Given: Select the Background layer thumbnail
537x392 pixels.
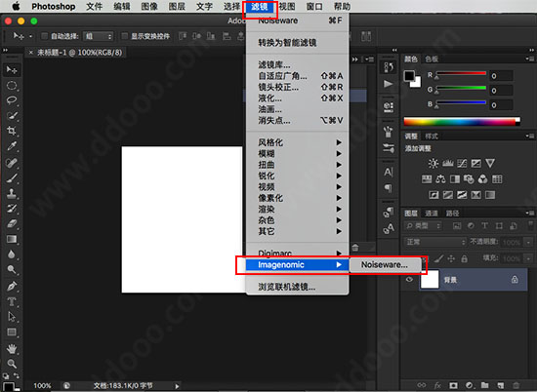Looking at the screenshot, I should click(430, 280).
